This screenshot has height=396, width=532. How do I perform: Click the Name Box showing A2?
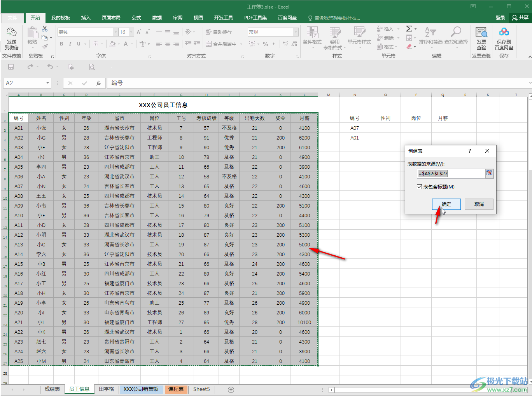(x=27, y=83)
